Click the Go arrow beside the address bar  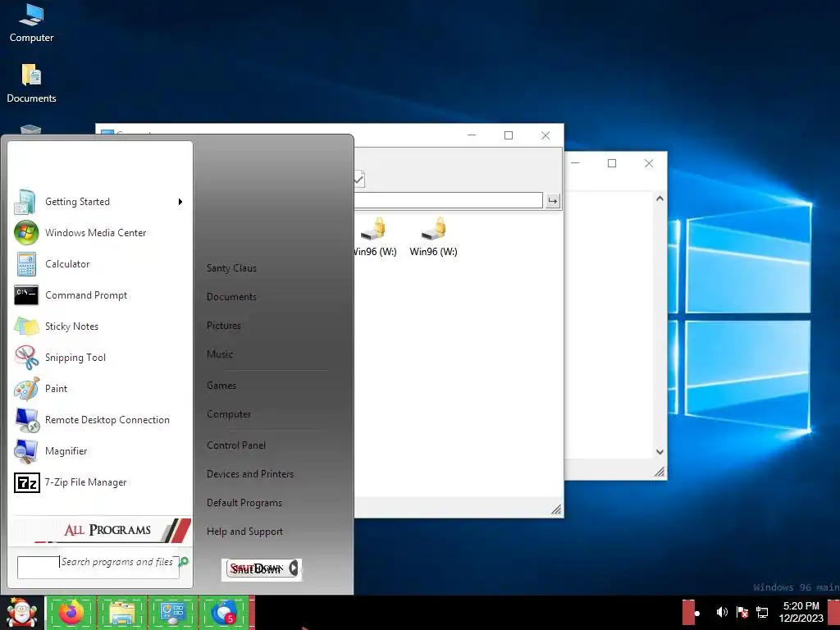click(552, 201)
